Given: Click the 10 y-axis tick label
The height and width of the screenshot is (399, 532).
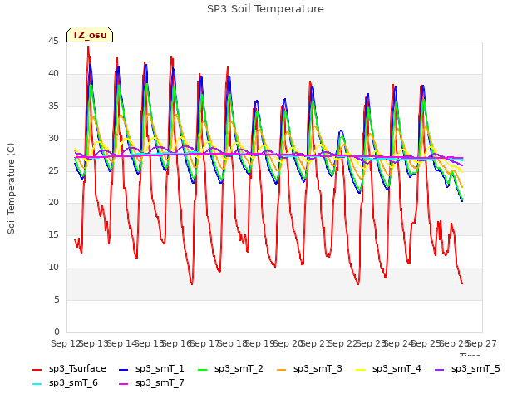Looking at the screenshot, I should tap(53, 268).
